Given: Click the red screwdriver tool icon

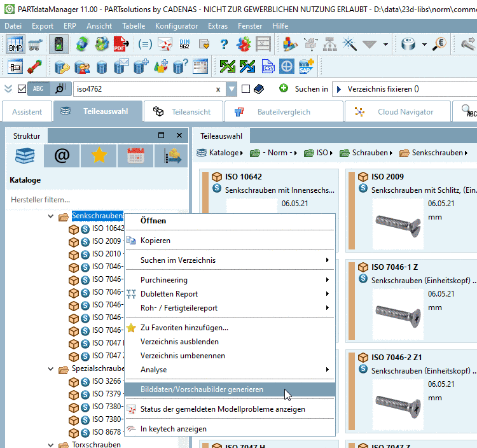Looking at the screenshot, I should [35, 66].
